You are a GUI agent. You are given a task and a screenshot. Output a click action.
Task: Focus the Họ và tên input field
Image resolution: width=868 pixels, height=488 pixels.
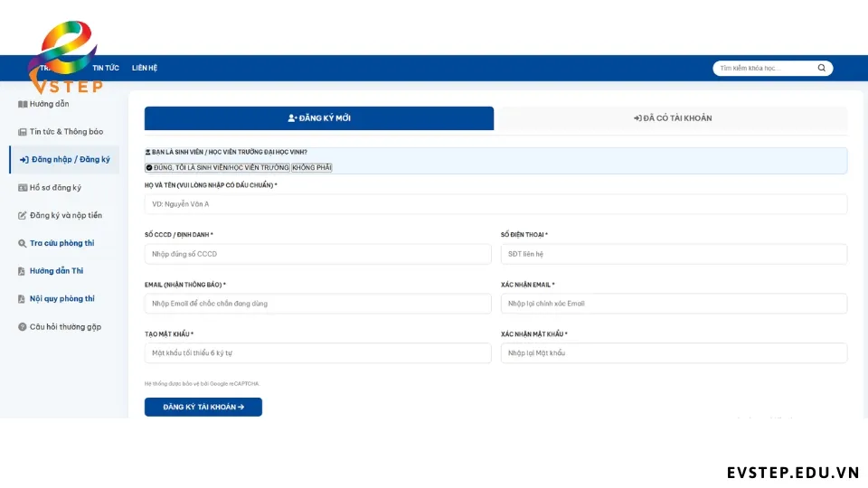(x=495, y=204)
